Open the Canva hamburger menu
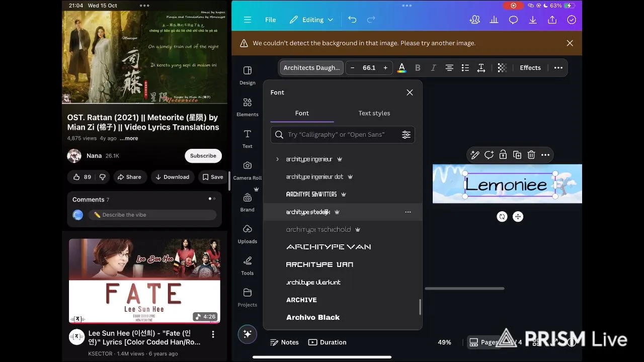The image size is (644, 362). (247, 20)
